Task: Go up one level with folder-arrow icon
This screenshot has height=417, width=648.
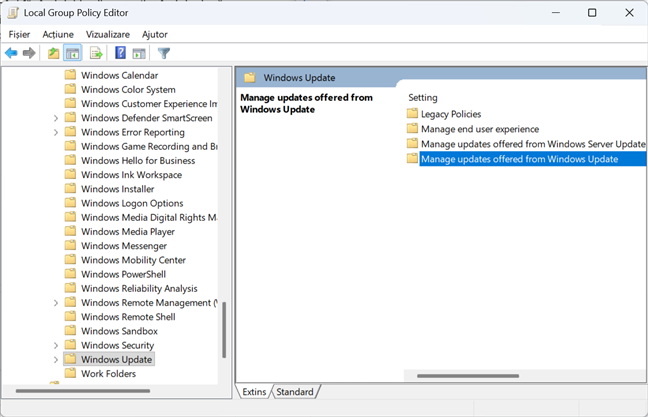Action: point(53,53)
